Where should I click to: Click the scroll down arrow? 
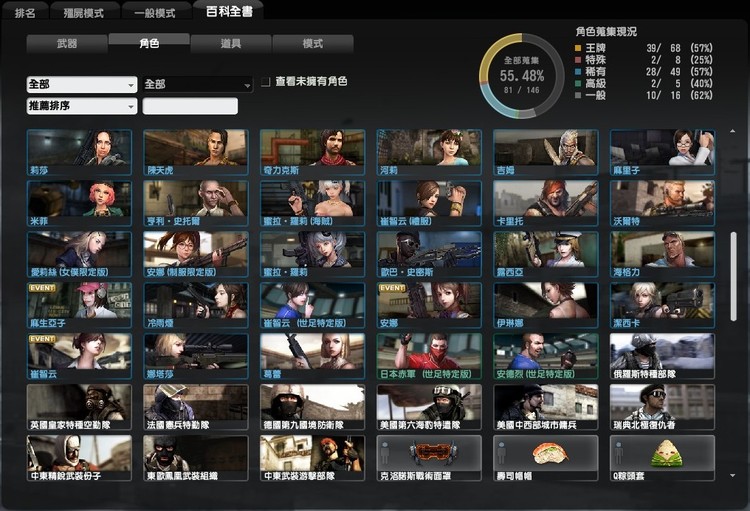(x=733, y=476)
